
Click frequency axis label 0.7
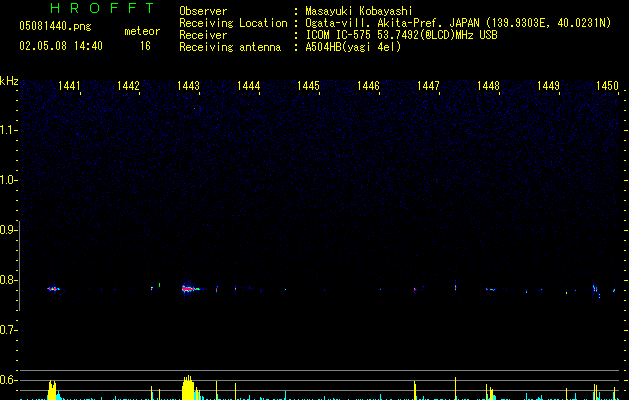coord(8,330)
